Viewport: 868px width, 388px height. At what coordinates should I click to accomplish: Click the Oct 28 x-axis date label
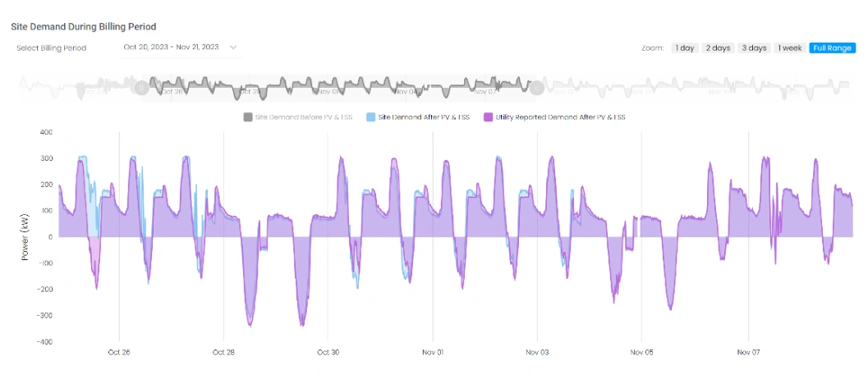tap(223, 353)
